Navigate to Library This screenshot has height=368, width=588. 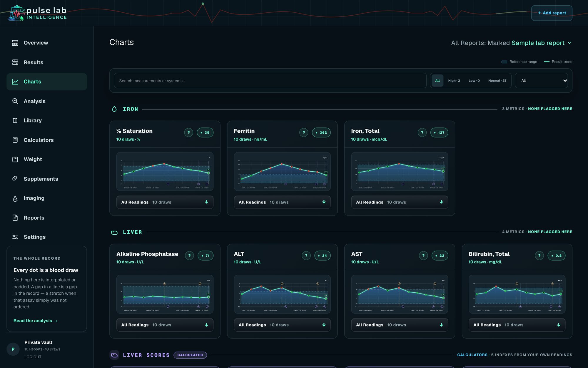(47, 120)
